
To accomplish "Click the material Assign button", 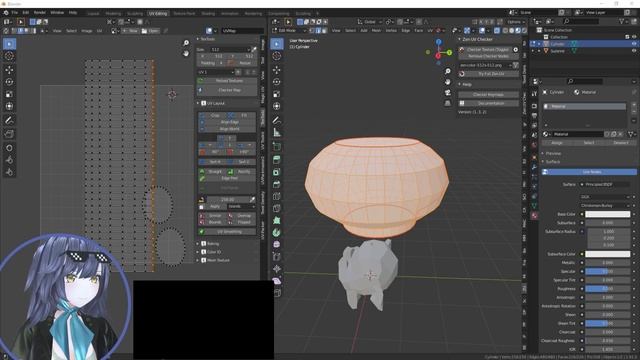I will coord(557,143).
